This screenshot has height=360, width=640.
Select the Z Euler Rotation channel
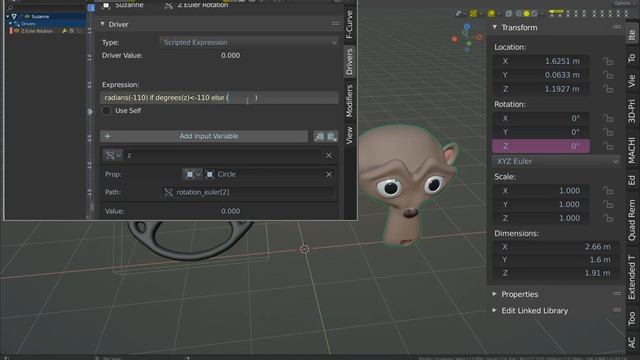click(x=37, y=31)
